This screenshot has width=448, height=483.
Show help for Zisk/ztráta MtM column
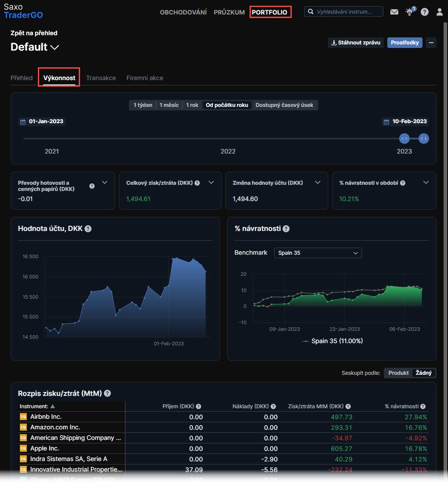coord(348,406)
